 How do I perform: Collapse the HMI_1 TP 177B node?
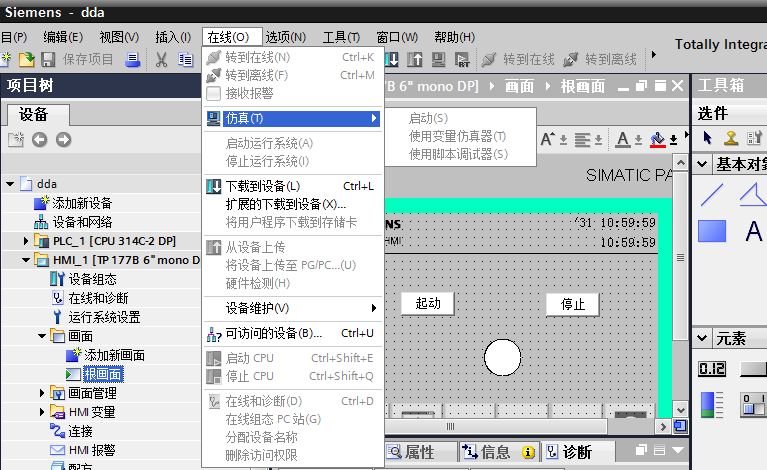point(26,260)
